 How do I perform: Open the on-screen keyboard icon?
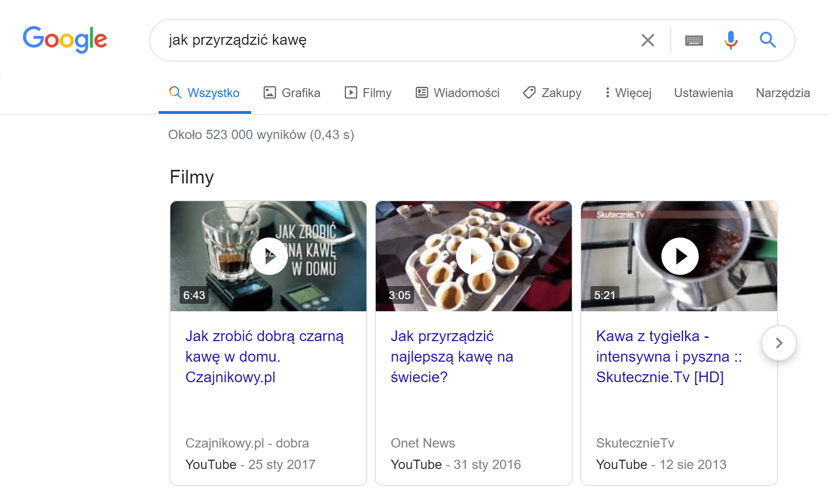coord(694,41)
